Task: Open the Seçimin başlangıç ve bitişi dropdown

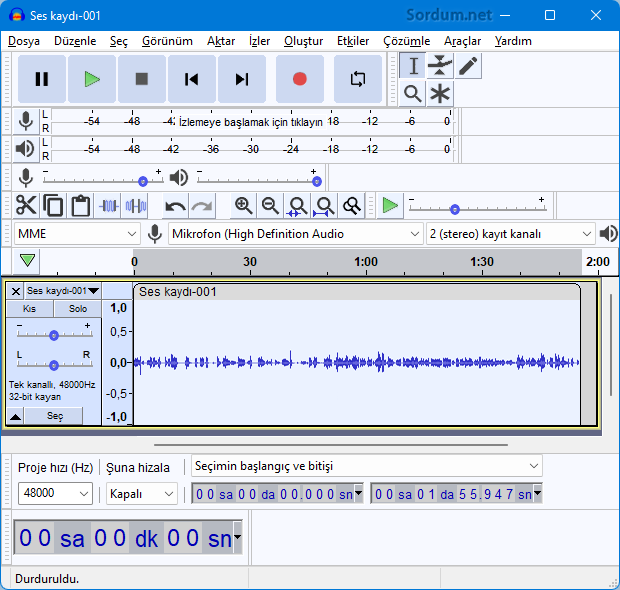Action: [x=367, y=466]
